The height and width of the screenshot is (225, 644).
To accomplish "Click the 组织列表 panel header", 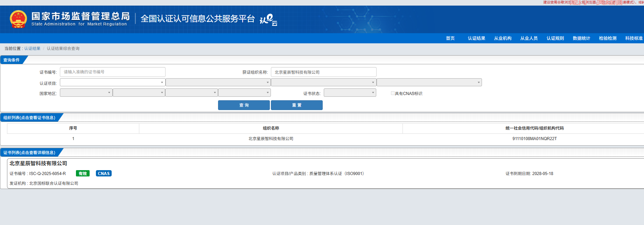I will coord(29,118).
